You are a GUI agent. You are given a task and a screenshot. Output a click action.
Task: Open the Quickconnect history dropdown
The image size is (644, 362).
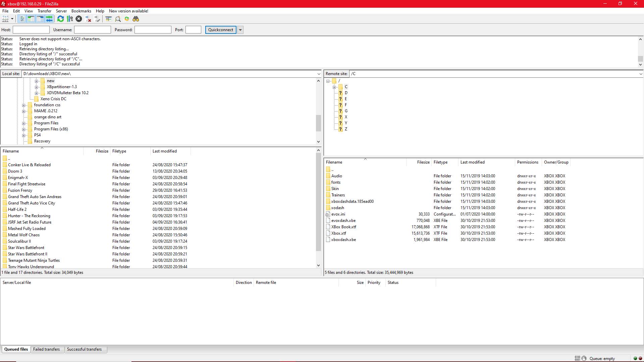point(240,30)
